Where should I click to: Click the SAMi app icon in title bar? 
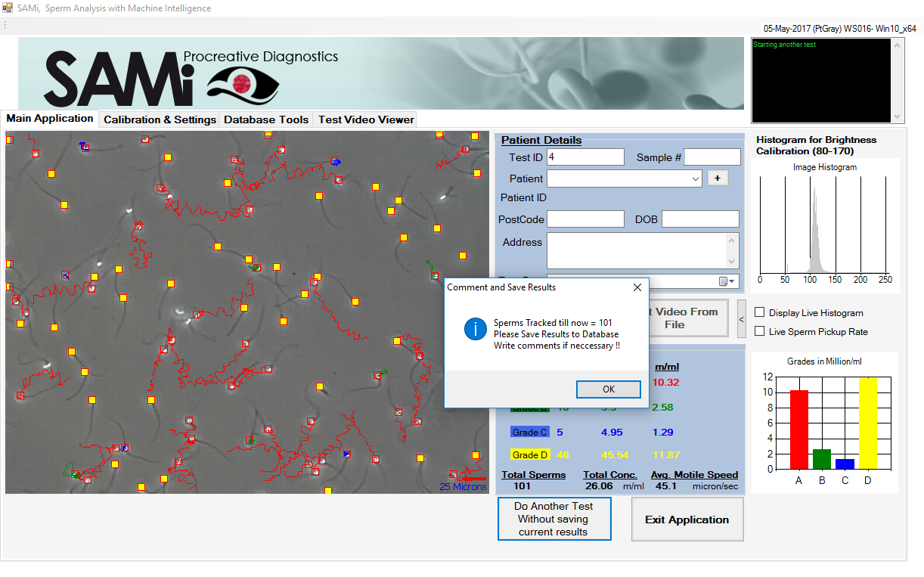coord(8,8)
